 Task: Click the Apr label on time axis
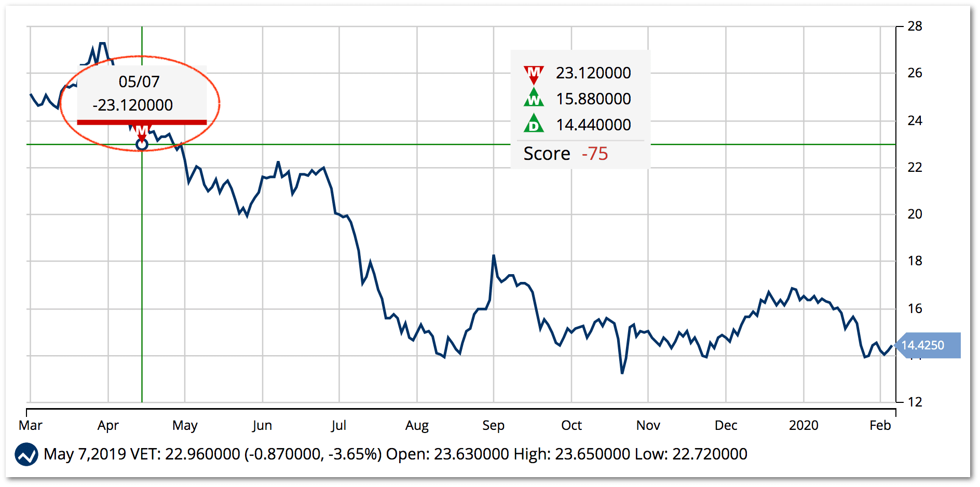coord(108,425)
